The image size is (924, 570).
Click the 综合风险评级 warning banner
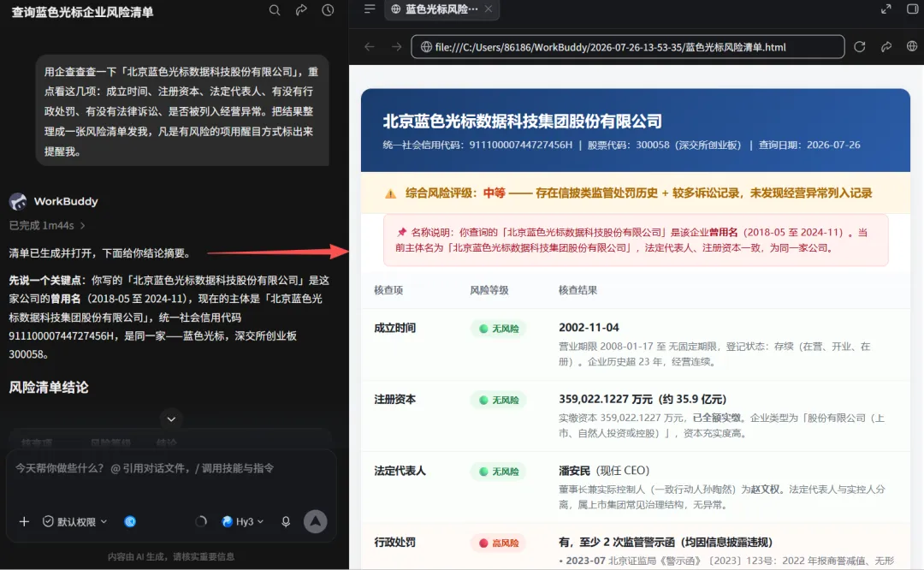pos(635,193)
